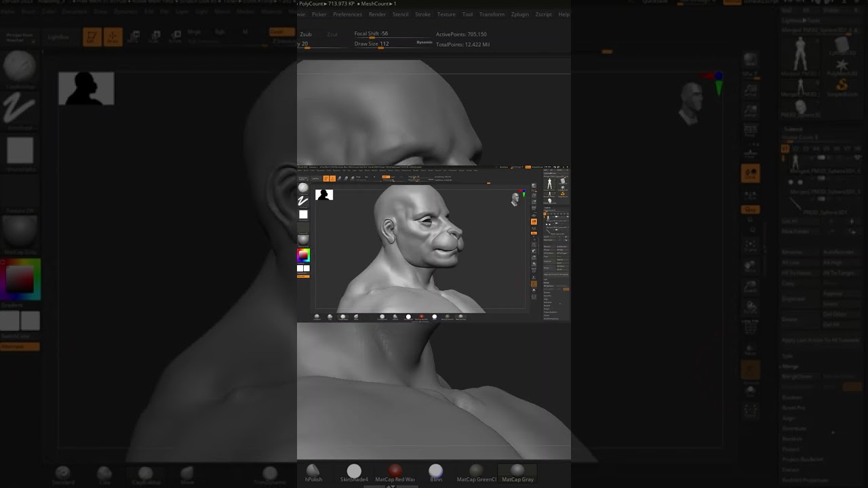Select the MatCap GreenClay material
Viewport: 868px width, 488px height.
click(x=476, y=472)
